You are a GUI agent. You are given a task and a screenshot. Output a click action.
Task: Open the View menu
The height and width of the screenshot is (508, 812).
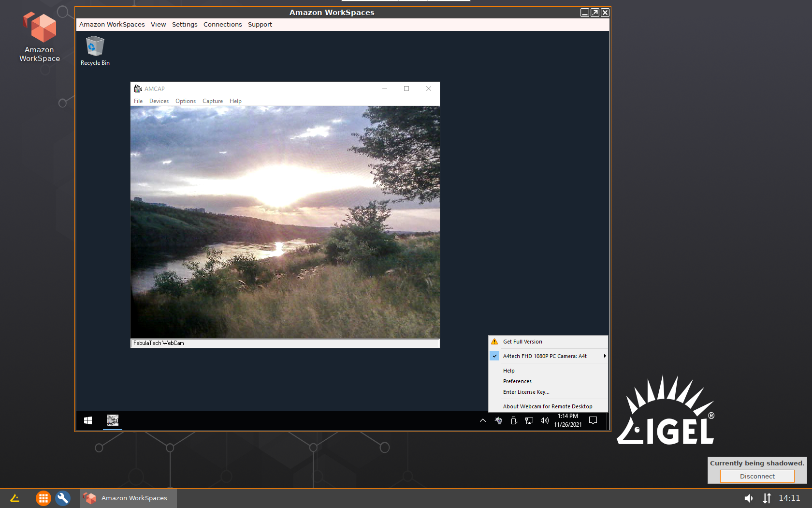click(158, 24)
